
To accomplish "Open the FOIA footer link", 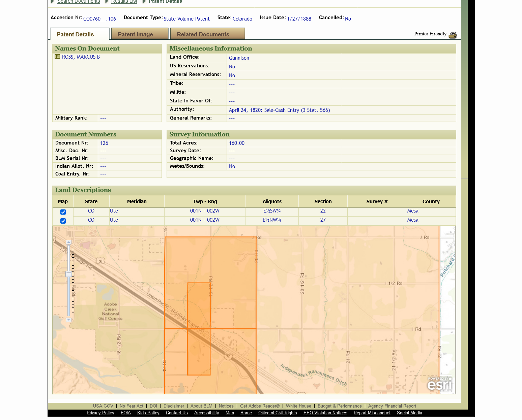I will pos(126,413).
